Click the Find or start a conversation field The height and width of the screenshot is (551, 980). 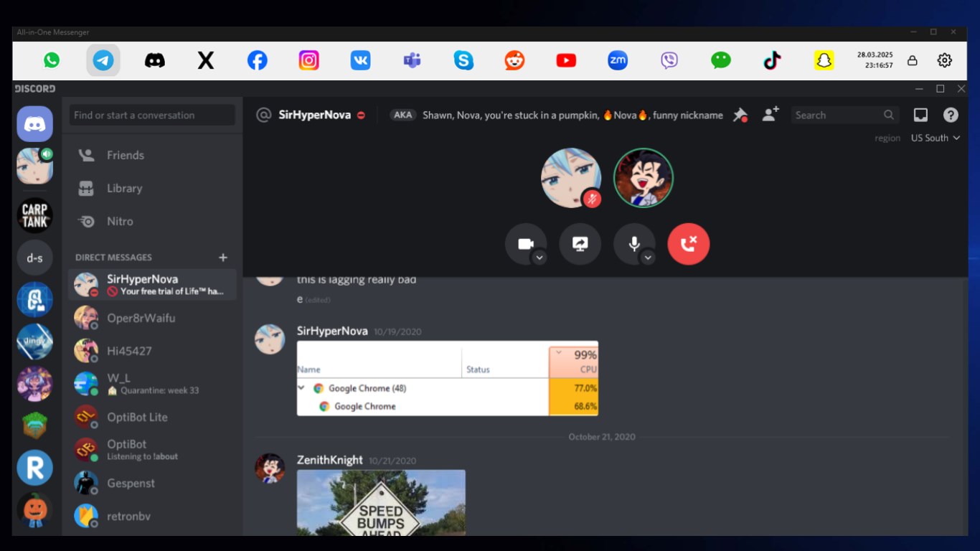pos(151,115)
